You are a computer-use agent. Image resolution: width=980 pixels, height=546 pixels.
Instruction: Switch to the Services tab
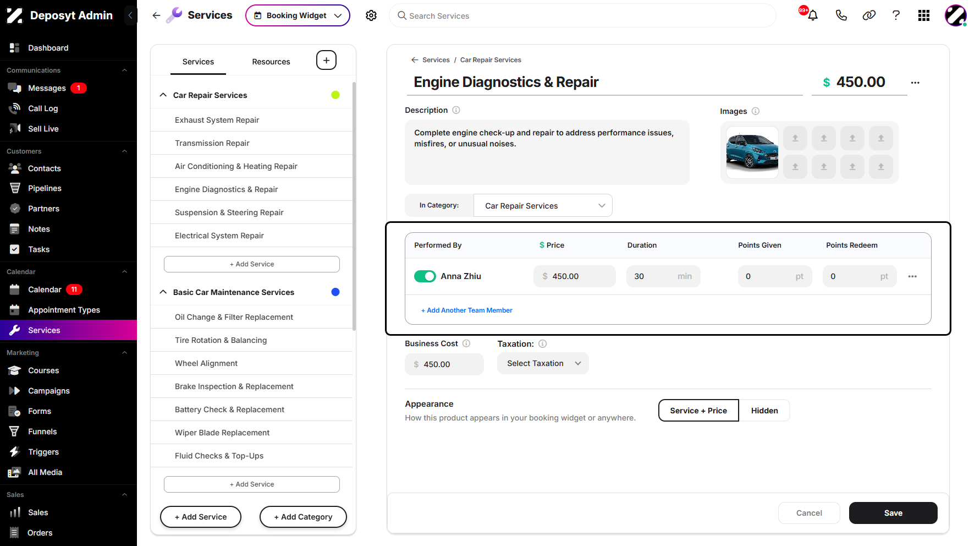click(x=198, y=62)
